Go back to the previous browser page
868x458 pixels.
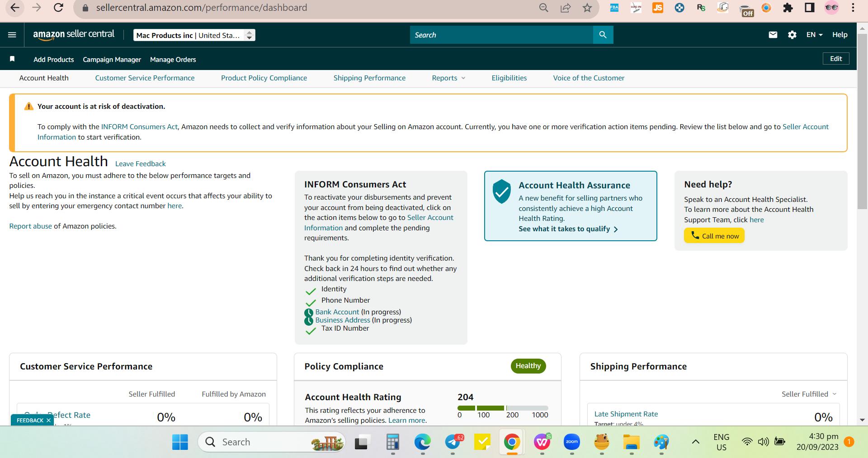(15, 8)
